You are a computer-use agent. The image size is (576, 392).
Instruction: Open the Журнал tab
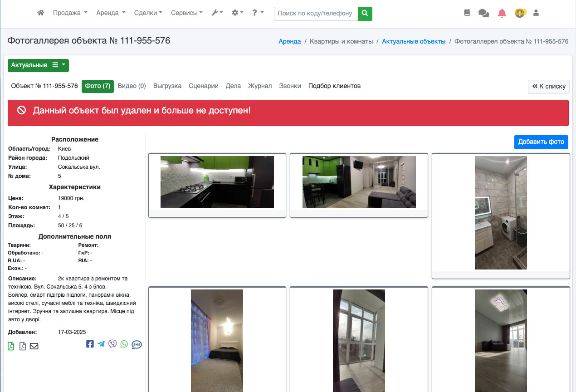coord(260,86)
